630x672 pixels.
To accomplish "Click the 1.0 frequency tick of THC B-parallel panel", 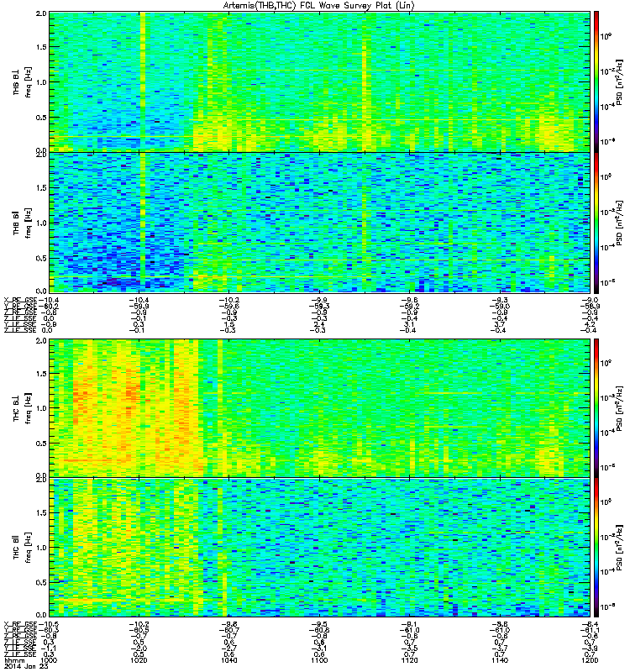I will 41,548.
